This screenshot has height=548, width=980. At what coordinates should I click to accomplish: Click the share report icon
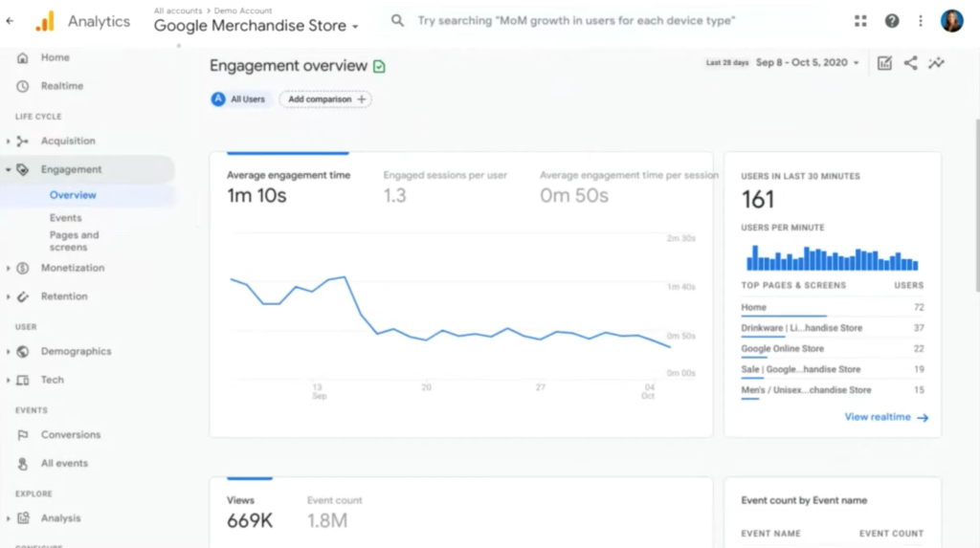point(911,63)
